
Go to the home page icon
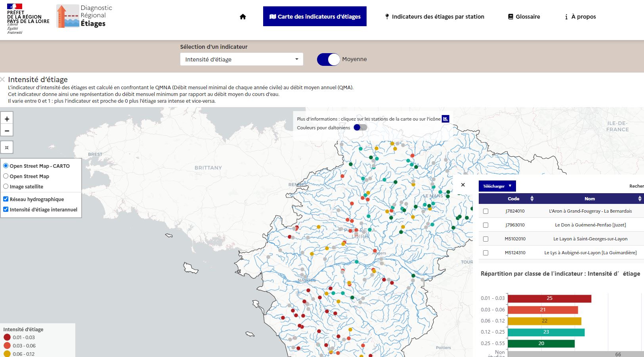(x=243, y=17)
